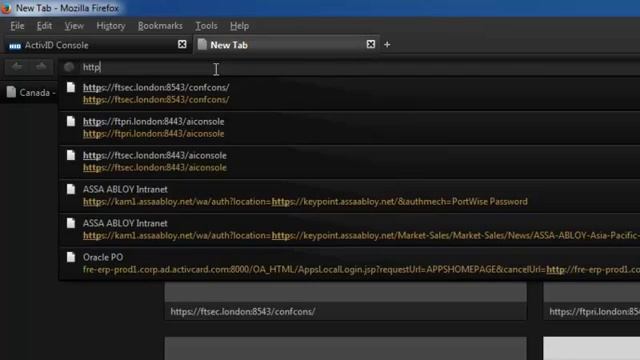Open the History menu
The width and height of the screenshot is (640, 360).
tap(111, 26)
